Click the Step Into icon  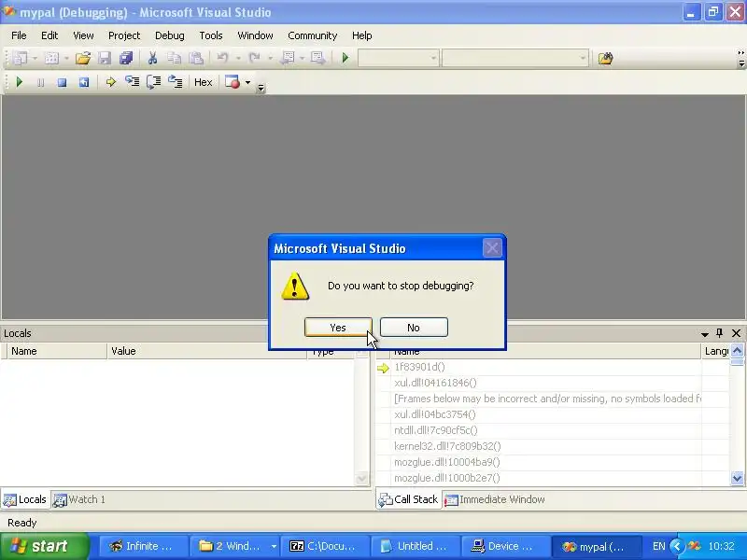click(132, 82)
